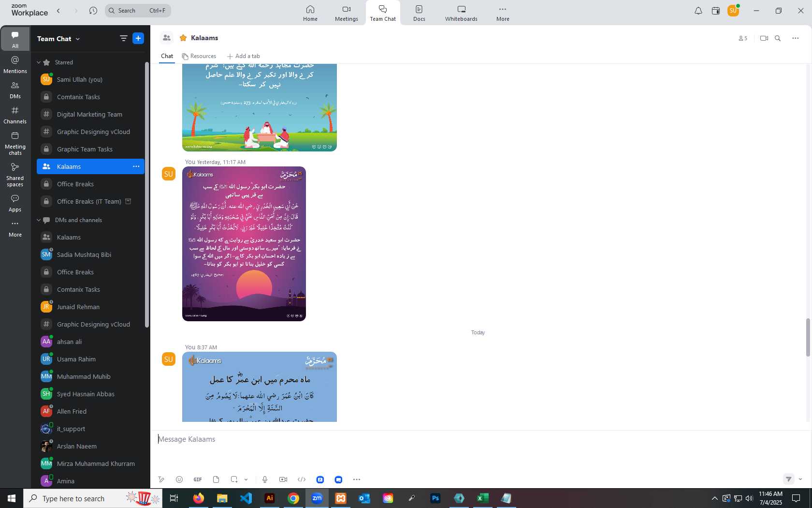Click the chat message scrollbar
Screen dimensions: 812x508
808,337
